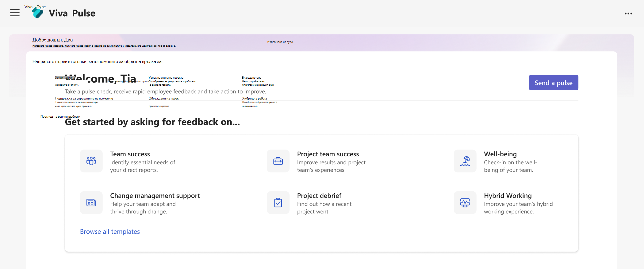Click the Well-being beach umbrella icon
Image resolution: width=644 pixels, height=269 pixels.
pos(465,161)
